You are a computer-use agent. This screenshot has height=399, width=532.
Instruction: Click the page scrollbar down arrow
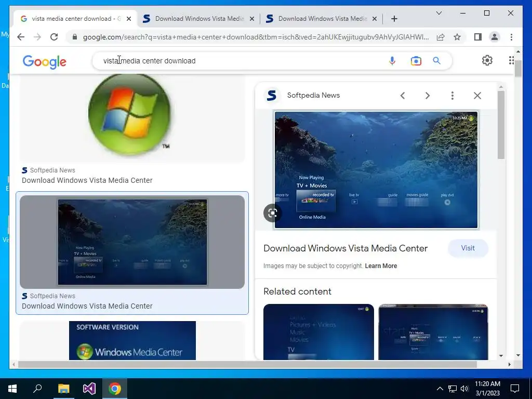(518, 355)
